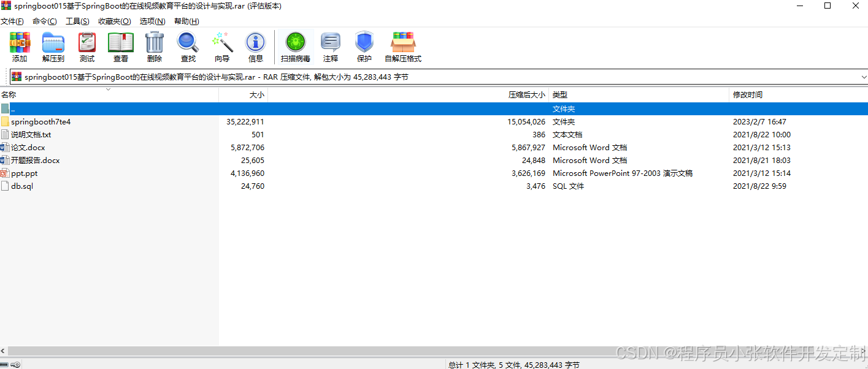Screen dimensions: 868x369
Task: Click the size value 5,872,706
Action: (x=248, y=147)
